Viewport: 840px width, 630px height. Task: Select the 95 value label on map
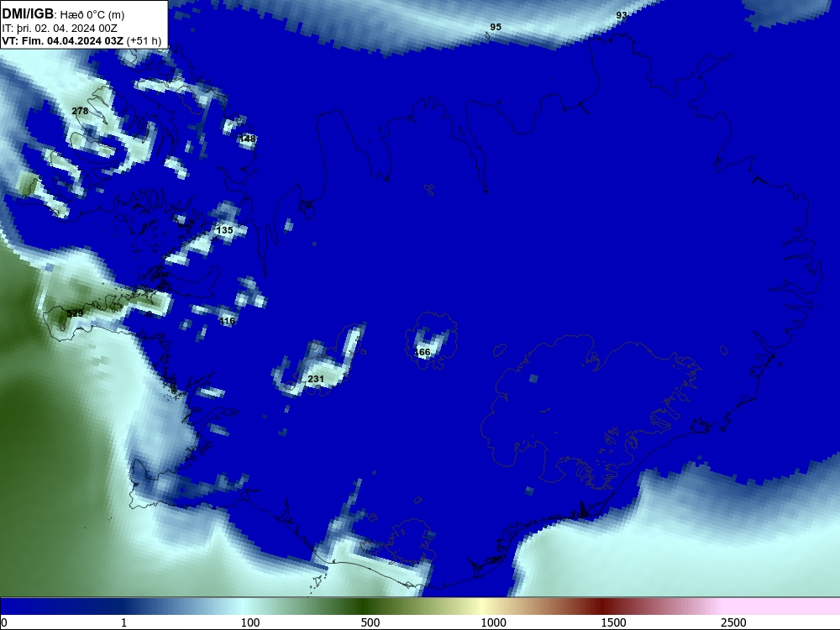tap(496, 27)
